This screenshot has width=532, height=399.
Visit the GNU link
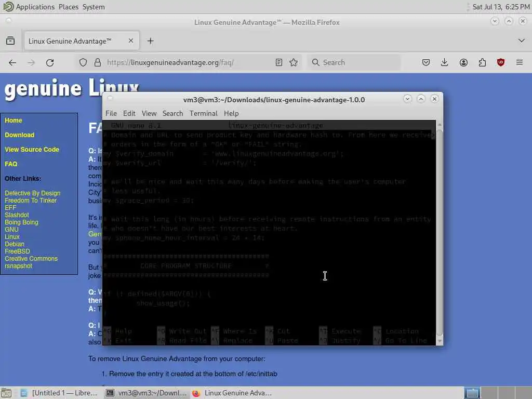coord(11,230)
